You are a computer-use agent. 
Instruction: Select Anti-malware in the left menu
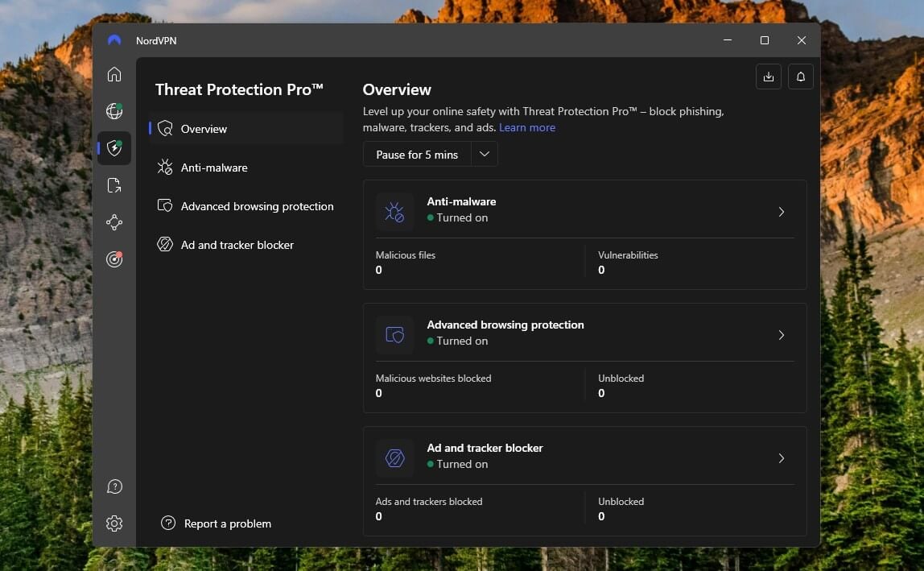[246, 168]
